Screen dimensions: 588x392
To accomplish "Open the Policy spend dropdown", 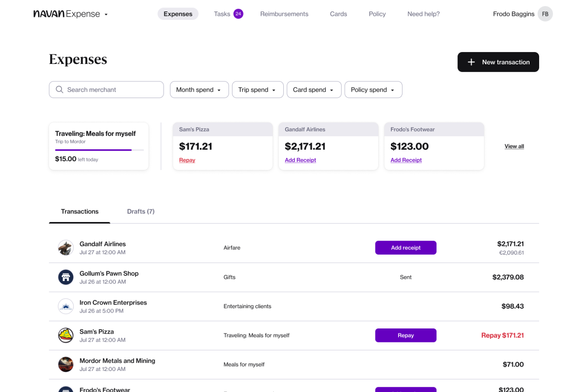I will tap(373, 90).
